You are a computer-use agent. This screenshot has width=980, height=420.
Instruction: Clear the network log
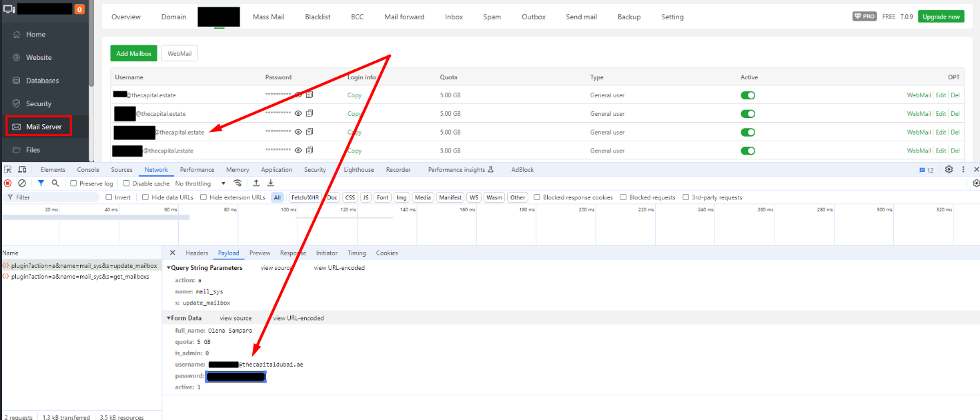click(x=22, y=183)
